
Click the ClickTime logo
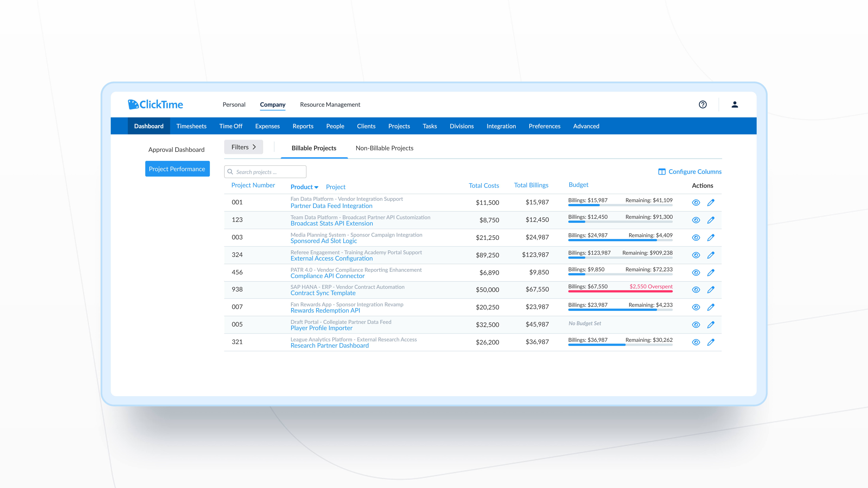pos(155,105)
